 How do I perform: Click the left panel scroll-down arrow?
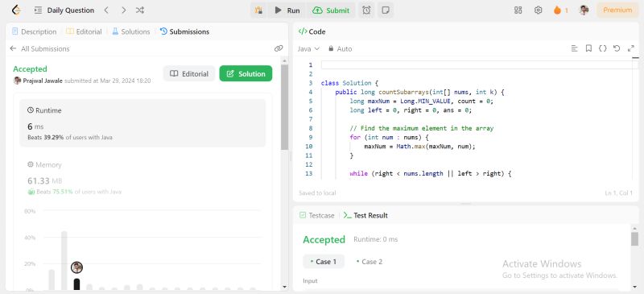coord(285,287)
